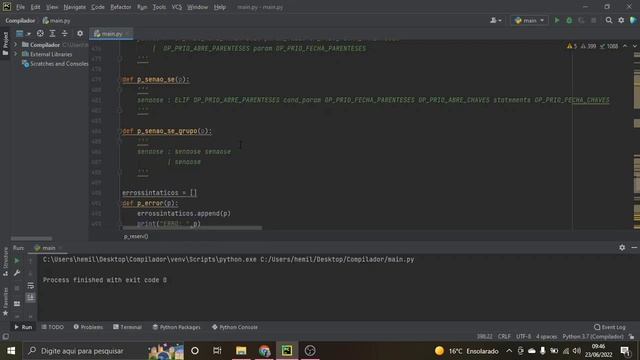Collapse all in the Project panel
The width and height of the screenshot is (640, 360).
(x=64, y=33)
